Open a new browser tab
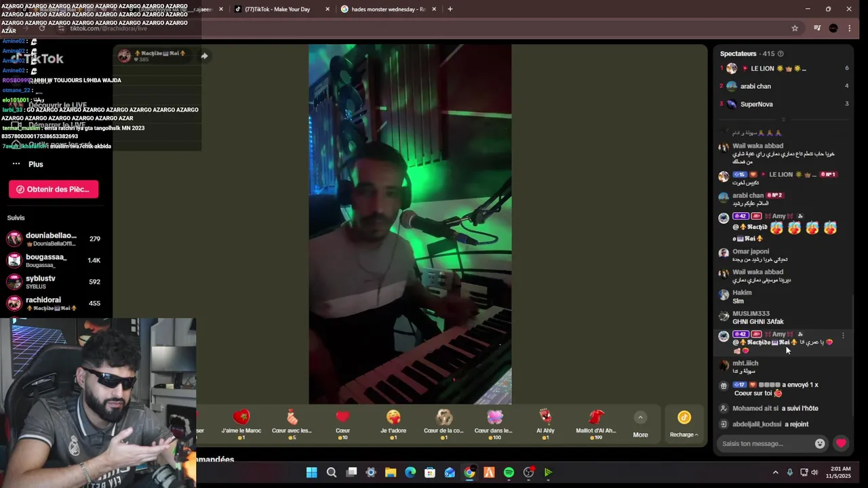 click(450, 9)
